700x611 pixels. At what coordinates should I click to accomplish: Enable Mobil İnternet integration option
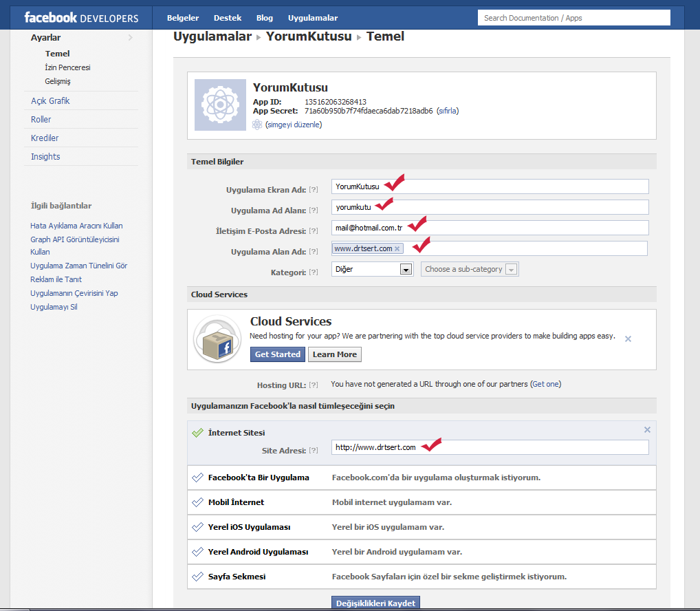pyautogui.click(x=197, y=502)
